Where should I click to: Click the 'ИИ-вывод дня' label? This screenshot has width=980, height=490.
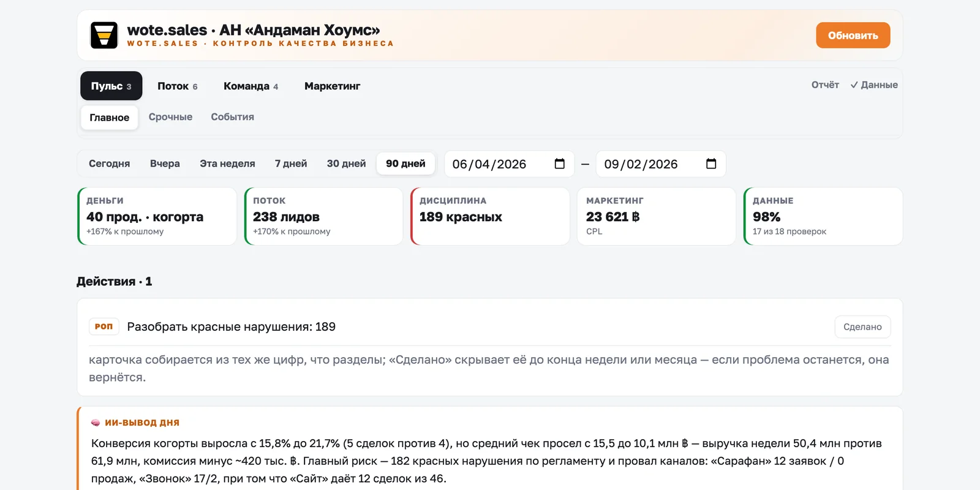tap(141, 423)
